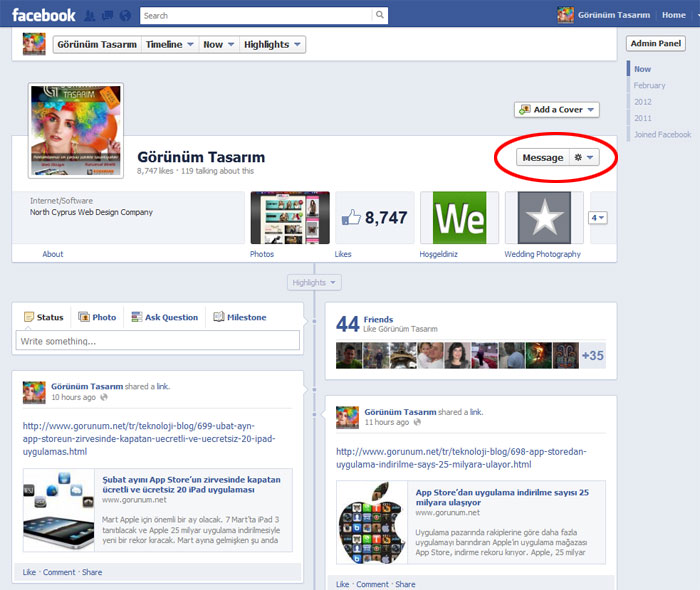Click the iPad article thumbnail
This screenshot has width=700, height=590.
58,510
